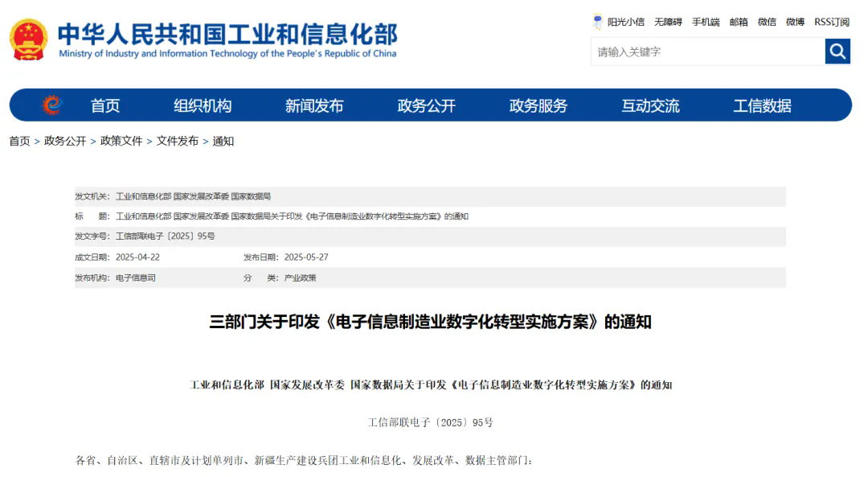Open the 首页 navigation tab

[105, 105]
